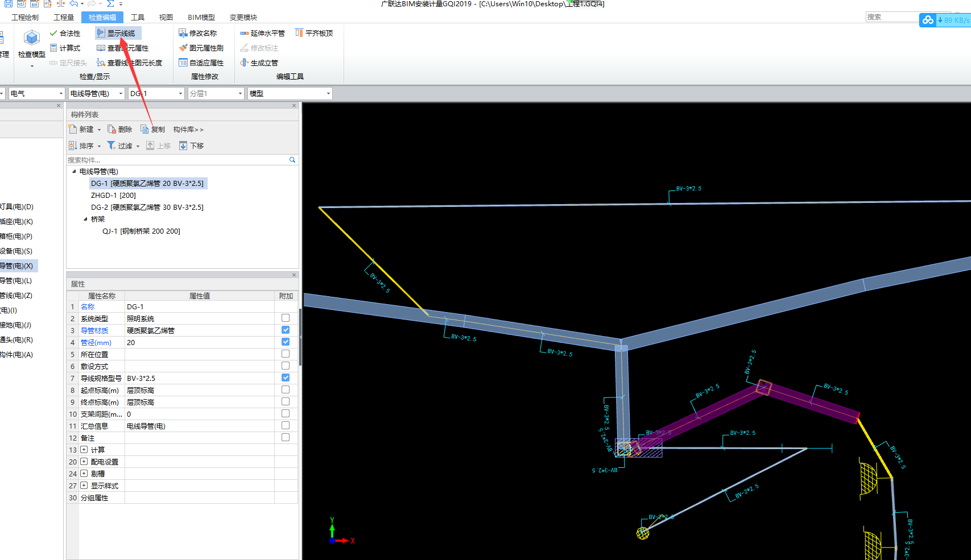Viewport: 971px width, 560px height.
Task: Check 附加 checkbox for 终点标高(m) row
Action: tap(286, 402)
